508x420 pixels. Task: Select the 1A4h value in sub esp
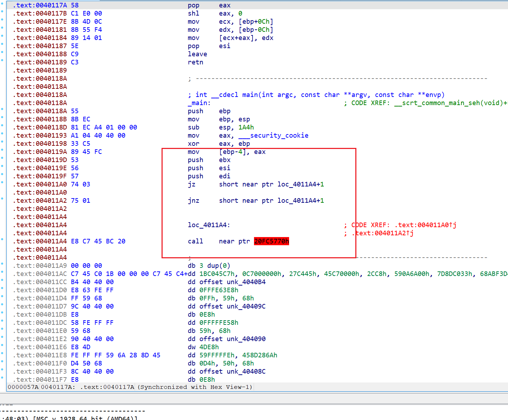click(x=246, y=127)
